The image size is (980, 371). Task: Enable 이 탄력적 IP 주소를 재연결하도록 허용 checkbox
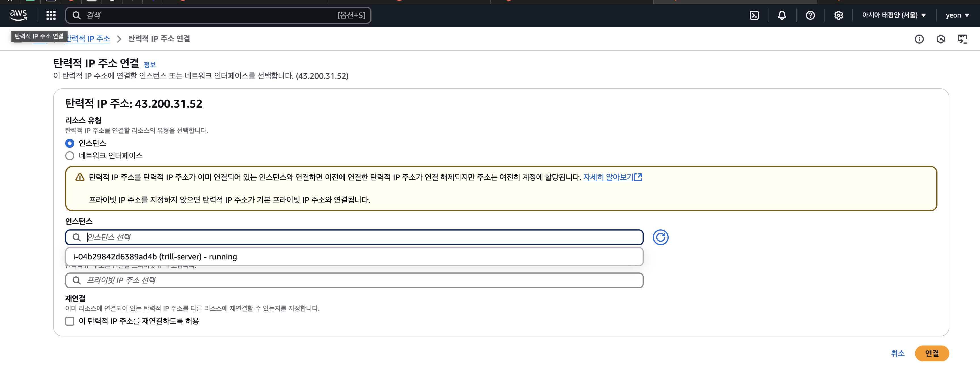(x=70, y=321)
